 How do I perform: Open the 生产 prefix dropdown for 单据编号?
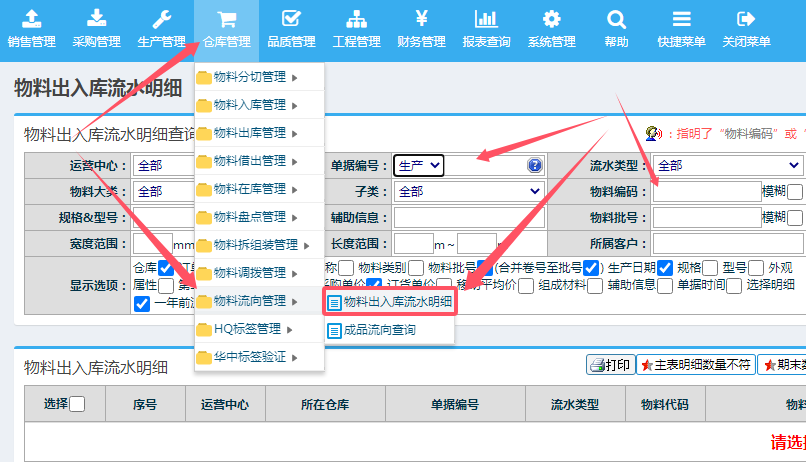pyautogui.click(x=419, y=166)
